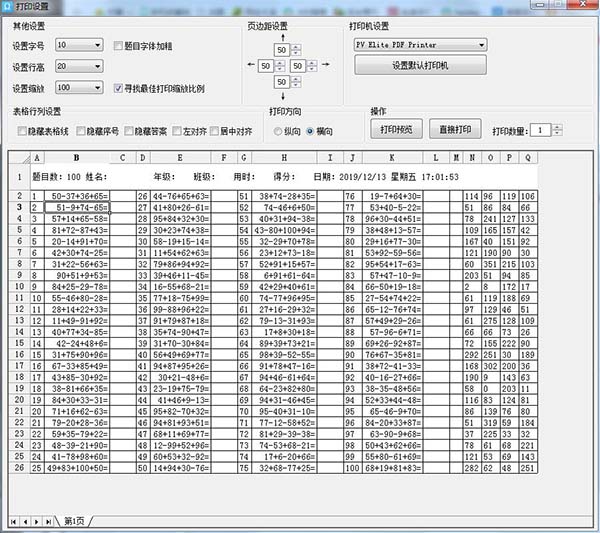Click the 题目数: 100 header text
The width and height of the screenshot is (600, 533).
click(x=57, y=177)
